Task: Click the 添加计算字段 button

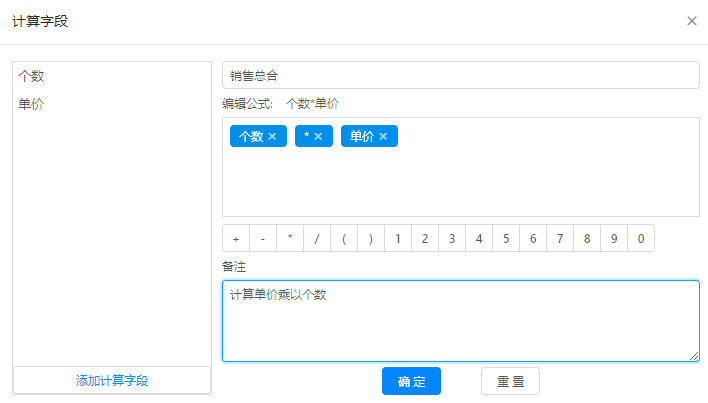Action: pos(112,381)
